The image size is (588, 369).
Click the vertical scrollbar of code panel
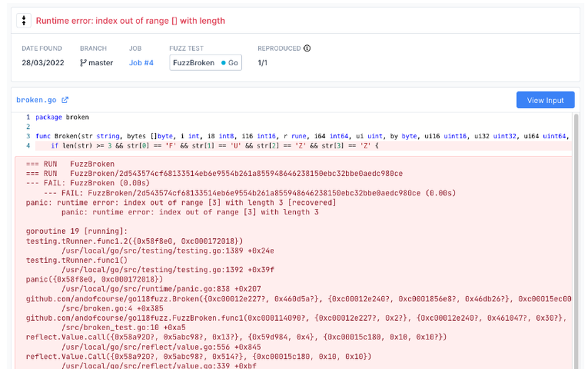click(x=576, y=240)
